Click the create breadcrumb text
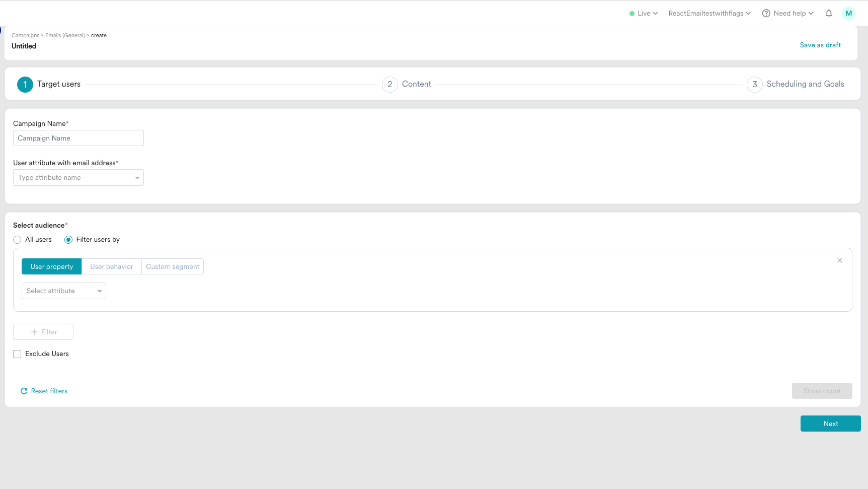 click(99, 36)
